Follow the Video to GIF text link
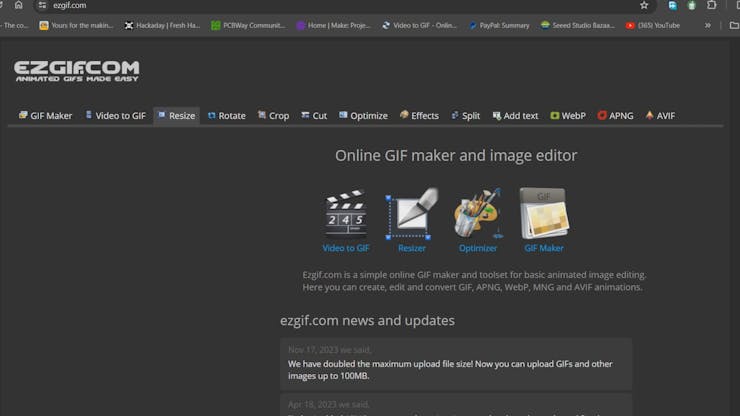 345,248
